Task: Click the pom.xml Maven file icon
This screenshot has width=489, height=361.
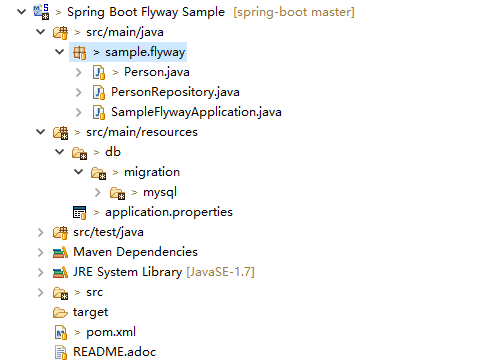Action: click(x=61, y=332)
